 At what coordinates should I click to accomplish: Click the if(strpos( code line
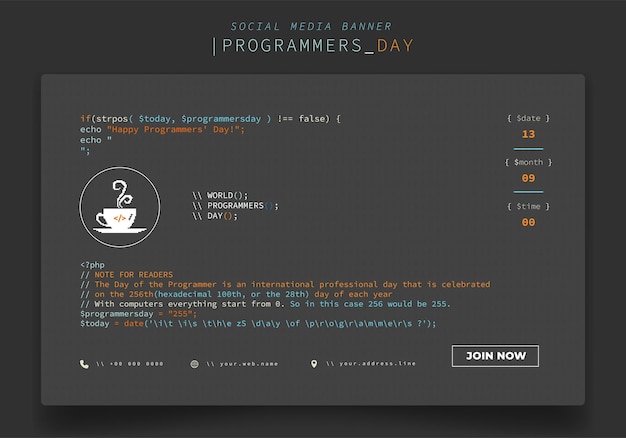tap(210, 119)
